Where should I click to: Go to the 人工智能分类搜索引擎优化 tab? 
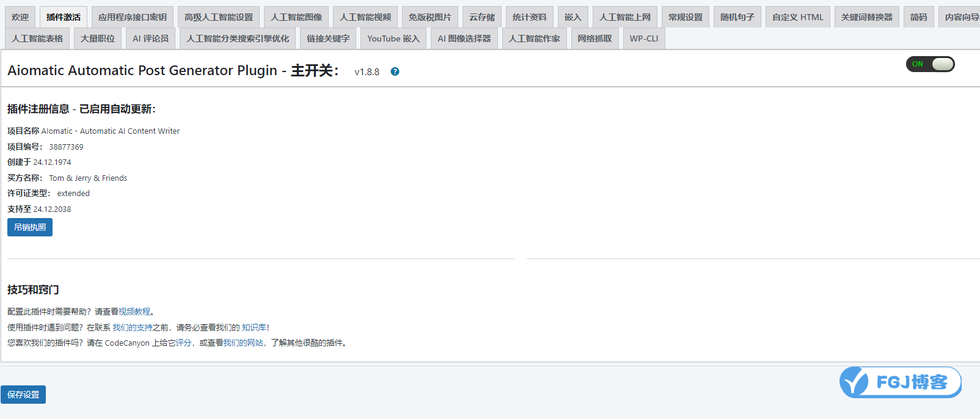[238, 38]
